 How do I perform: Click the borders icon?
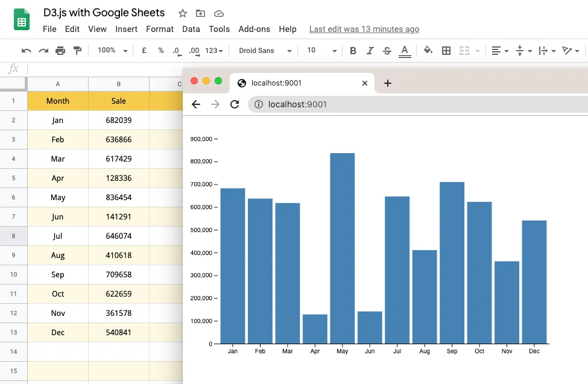pyautogui.click(x=446, y=51)
